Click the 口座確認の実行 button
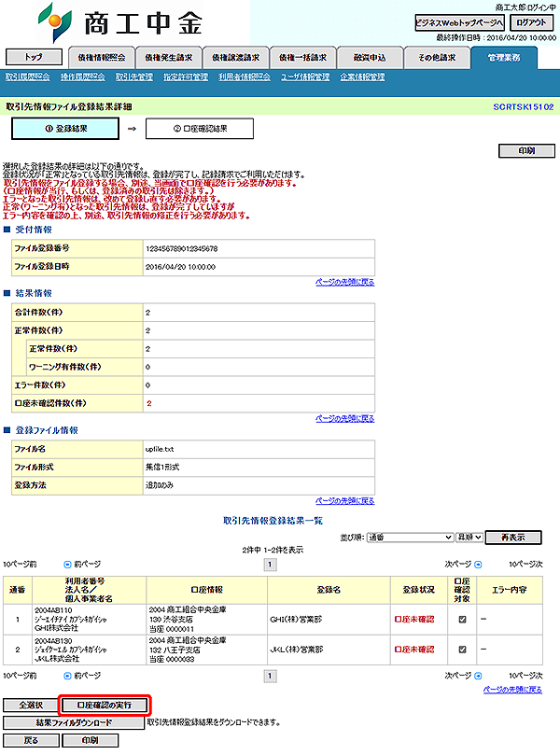560x755 pixels. pos(105,706)
